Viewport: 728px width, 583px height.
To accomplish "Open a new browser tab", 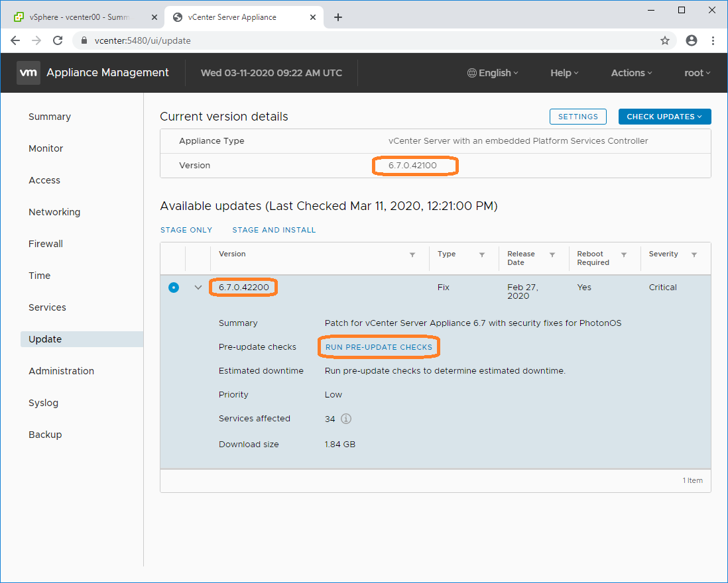I will (x=338, y=17).
